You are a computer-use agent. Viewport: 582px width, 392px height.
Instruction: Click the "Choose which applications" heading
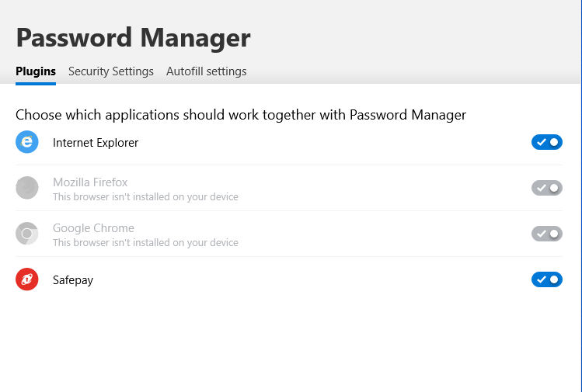pyautogui.click(x=241, y=115)
